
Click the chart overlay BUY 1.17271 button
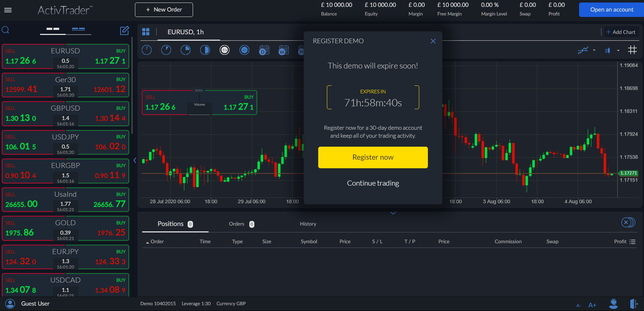(235, 103)
